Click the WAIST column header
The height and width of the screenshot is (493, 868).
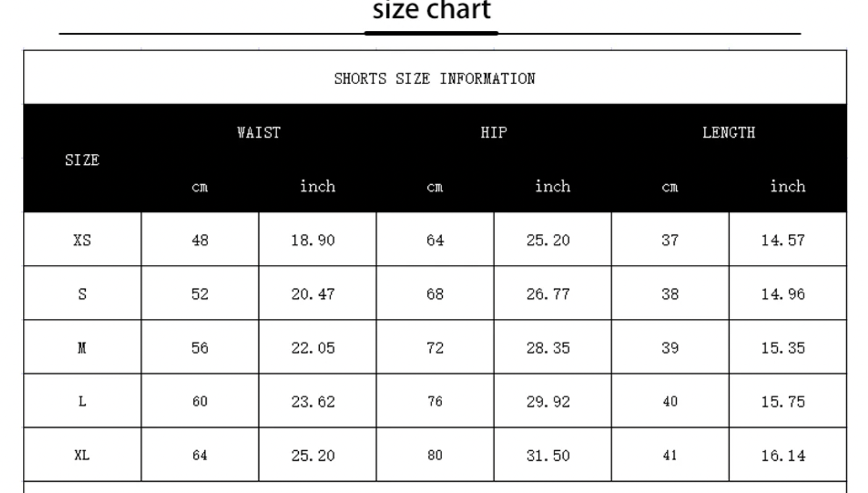[259, 132]
